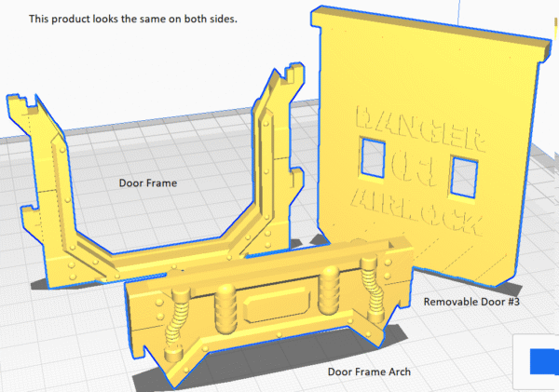559x392 pixels.
Task: Click the empty build plate grid at bottom left
Action: [56, 345]
